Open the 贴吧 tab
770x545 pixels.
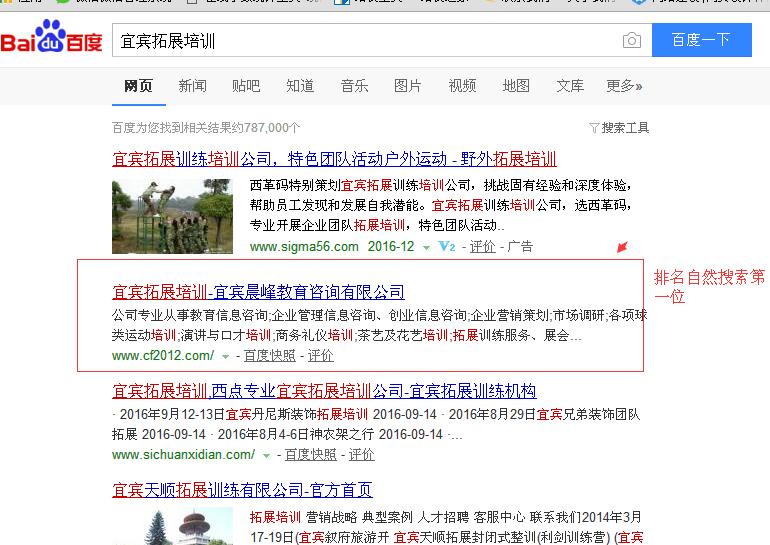tap(246, 86)
